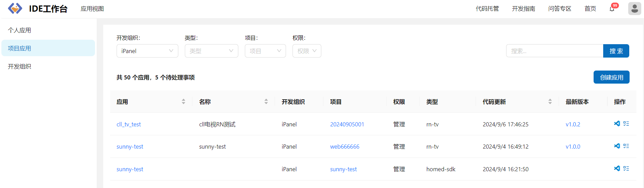644x188 pixels.
Task: Open VS Code icon for homed-sdk row
Action: click(x=617, y=168)
